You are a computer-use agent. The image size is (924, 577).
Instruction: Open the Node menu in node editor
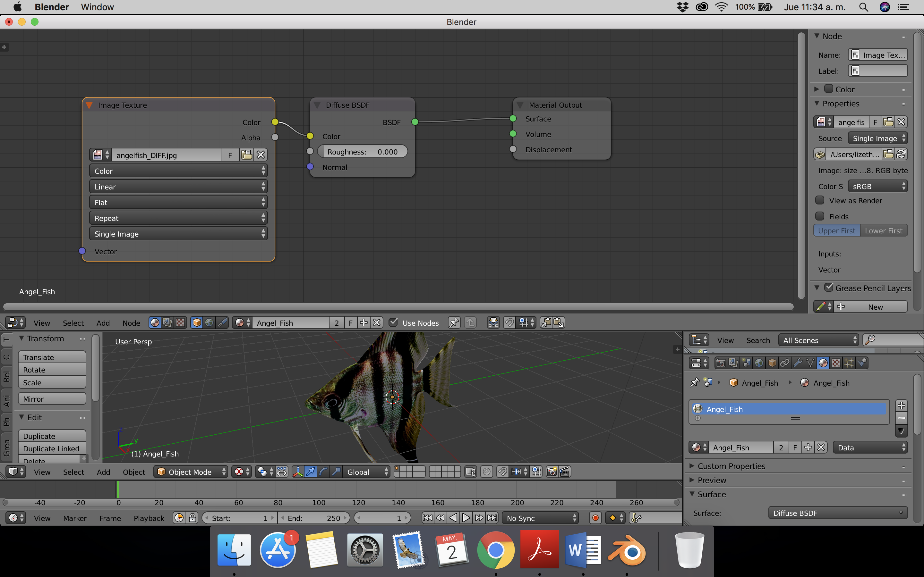[131, 323]
